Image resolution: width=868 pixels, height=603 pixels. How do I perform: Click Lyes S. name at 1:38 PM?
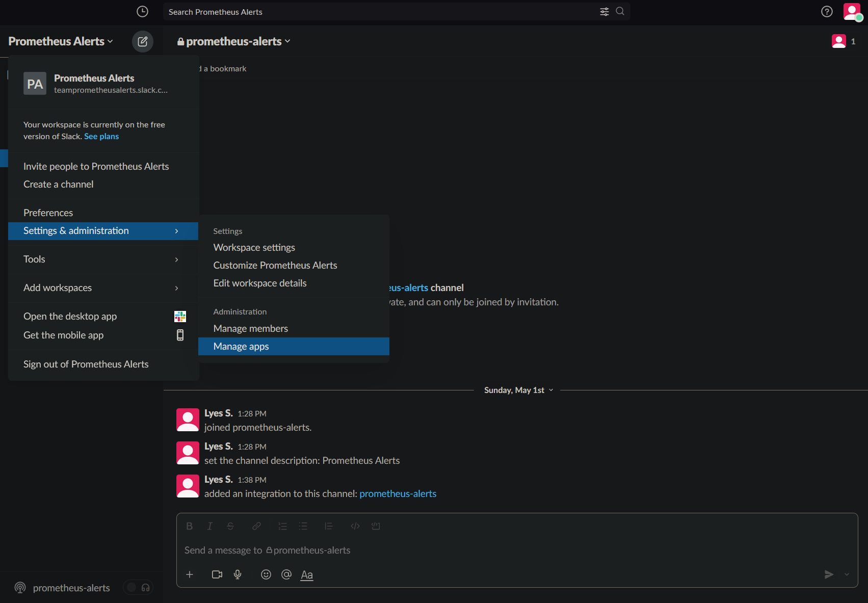219,480
